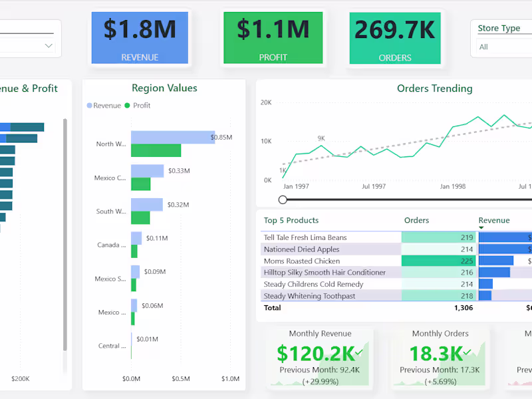532x399 pixels.
Task: Click the Region Values chart title
Action: (x=164, y=88)
